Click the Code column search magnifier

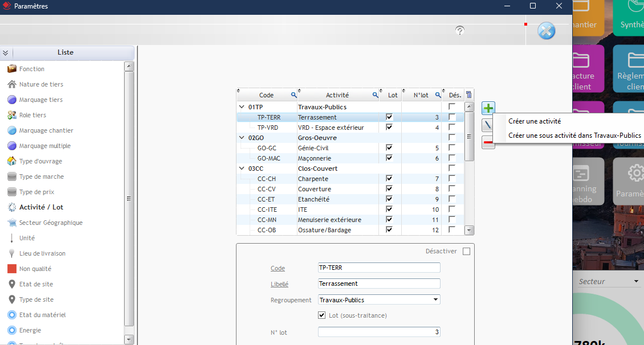(x=294, y=95)
